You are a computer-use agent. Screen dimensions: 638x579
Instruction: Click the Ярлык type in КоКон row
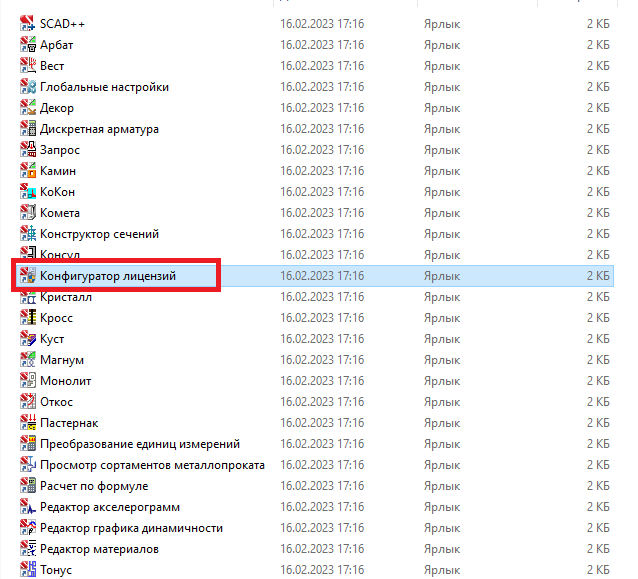[442, 192]
